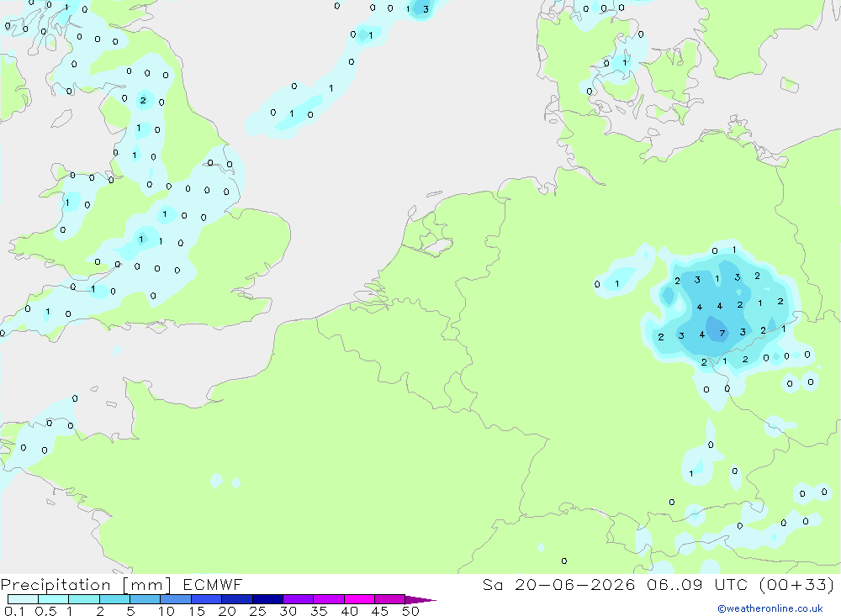The width and height of the screenshot is (841, 616).
Task: Click the '5' legend scale label
Action: (x=130, y=611)
